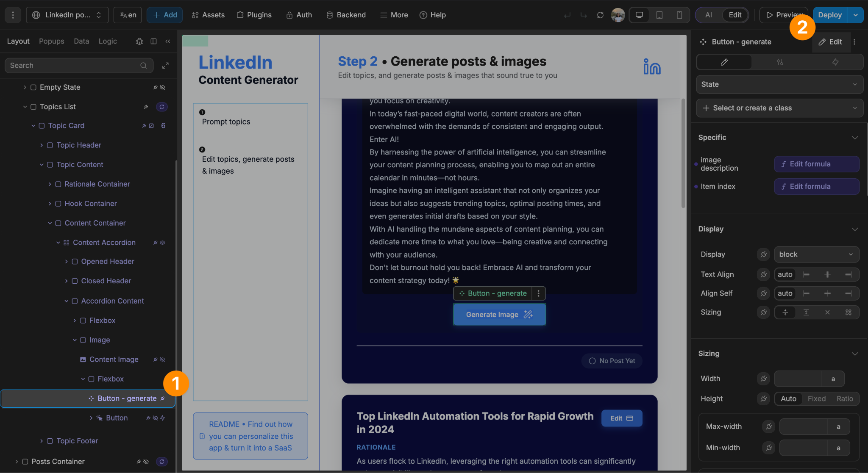Click the refresh sync icon in top bar
The height and width of the screenshot is (473, 868).
[x=600, y=15]
